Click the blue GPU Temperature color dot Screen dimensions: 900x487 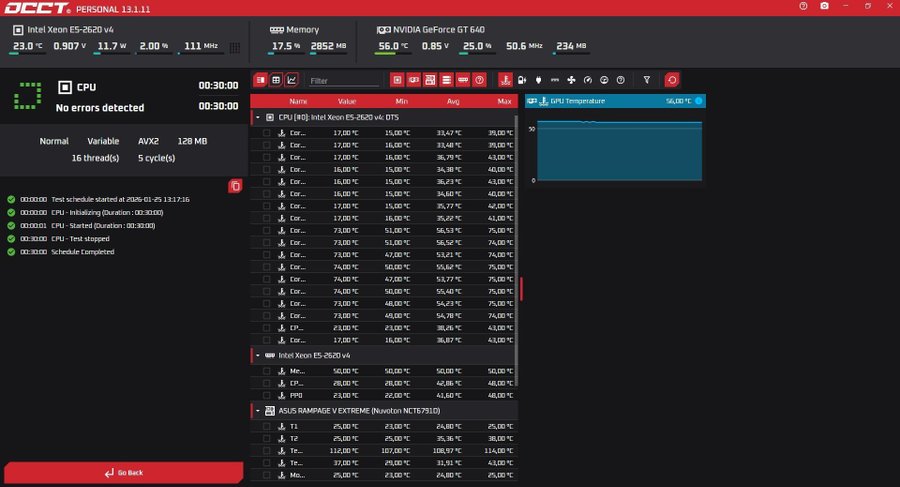pyautogui.click(x=699, y=101)
